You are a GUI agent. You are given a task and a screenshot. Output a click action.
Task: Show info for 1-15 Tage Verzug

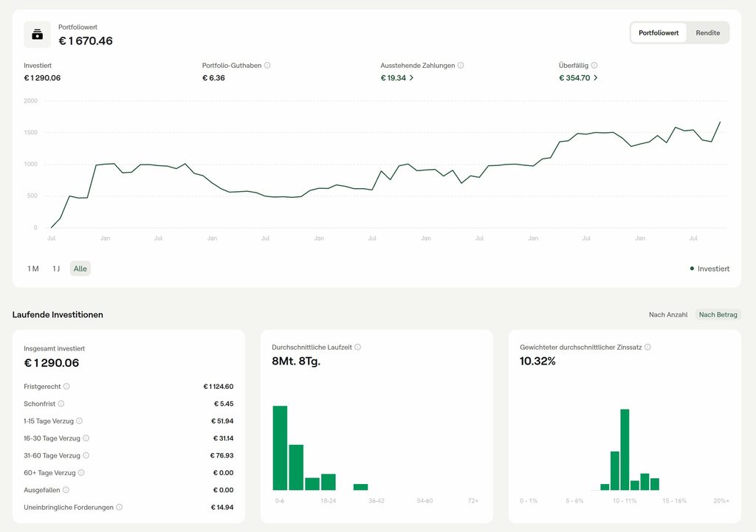click(80, 421)
